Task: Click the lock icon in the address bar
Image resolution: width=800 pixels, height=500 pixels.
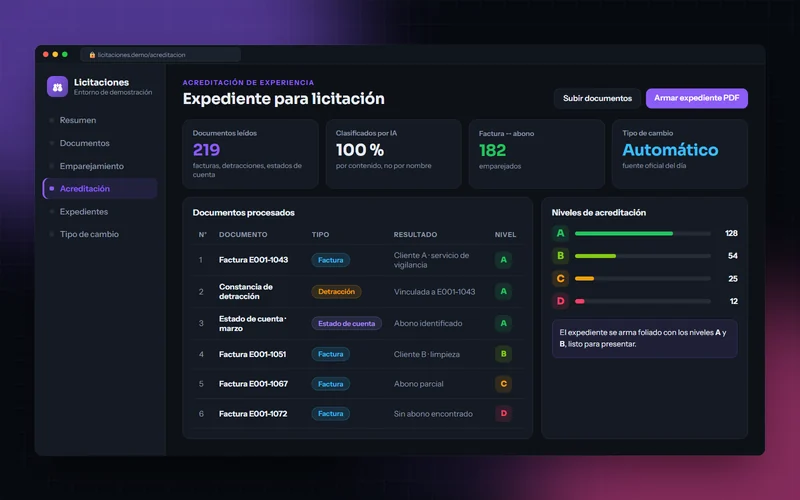Action: [92, 55]
